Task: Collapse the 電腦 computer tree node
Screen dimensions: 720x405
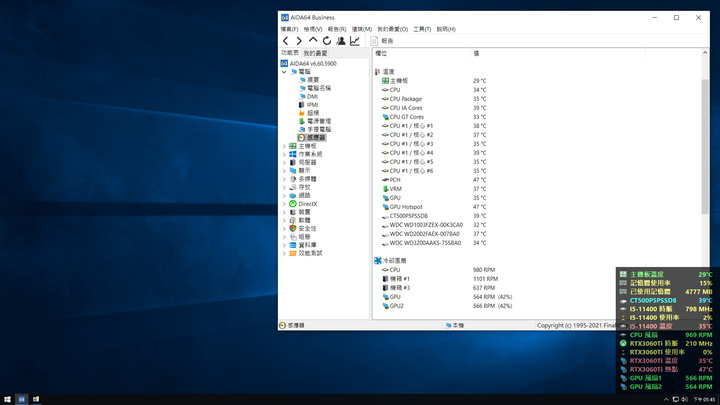Action: point(284,72)
